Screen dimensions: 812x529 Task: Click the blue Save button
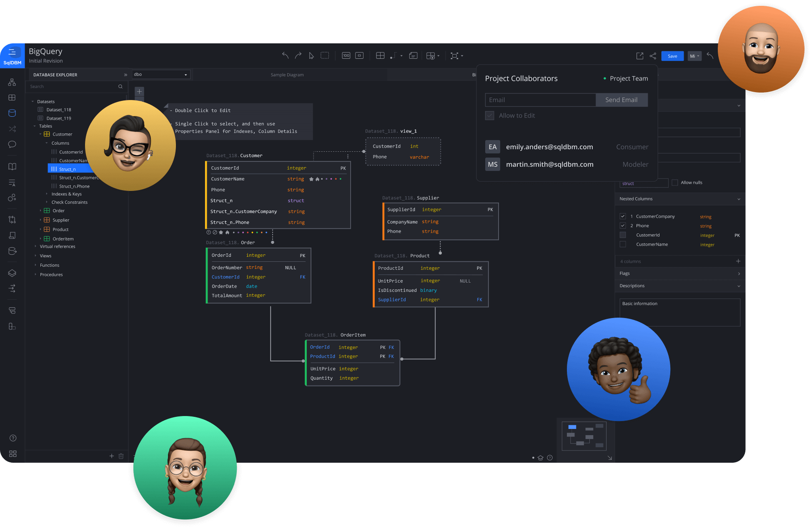672,56
